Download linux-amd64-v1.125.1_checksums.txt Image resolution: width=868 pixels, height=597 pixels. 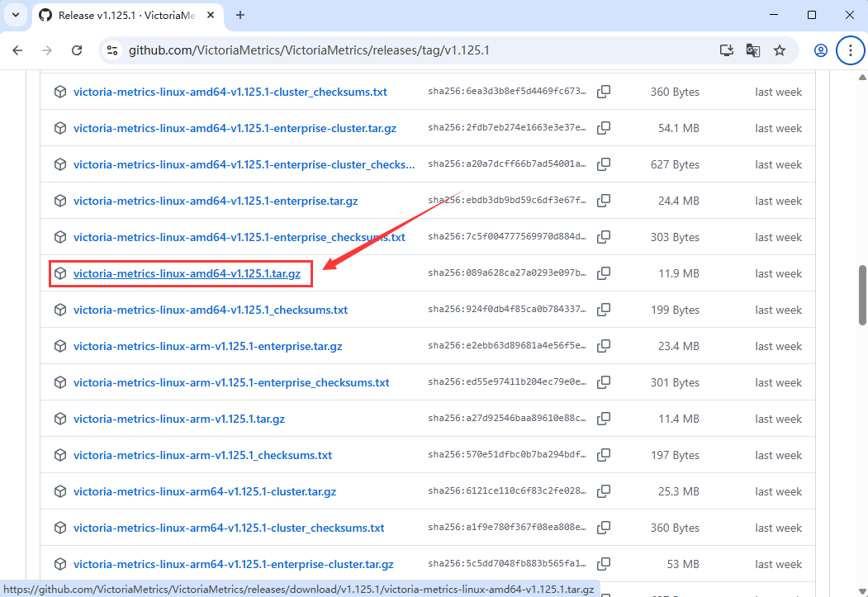coord(211,310)
